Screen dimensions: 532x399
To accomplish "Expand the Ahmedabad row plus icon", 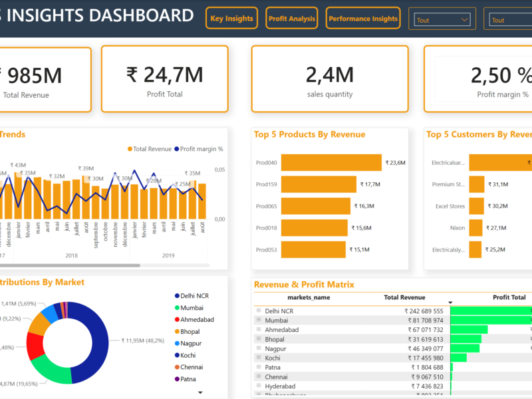I will click(258, 329).
